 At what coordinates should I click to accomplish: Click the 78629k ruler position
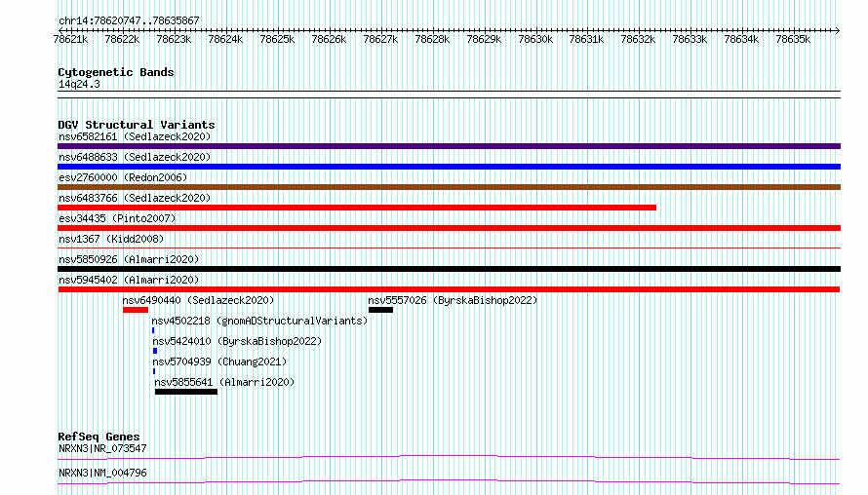pyautogui.click(x=484, y=39)
